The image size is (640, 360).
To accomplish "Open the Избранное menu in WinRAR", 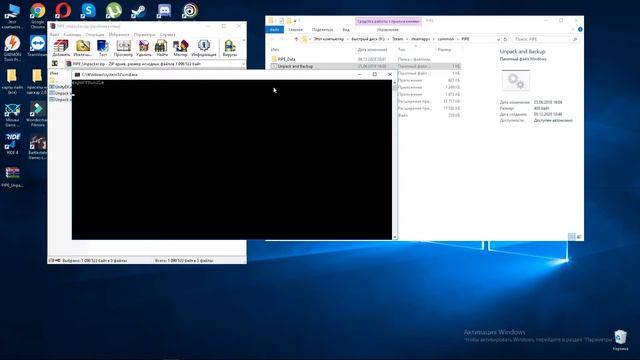I will point(119,35).
